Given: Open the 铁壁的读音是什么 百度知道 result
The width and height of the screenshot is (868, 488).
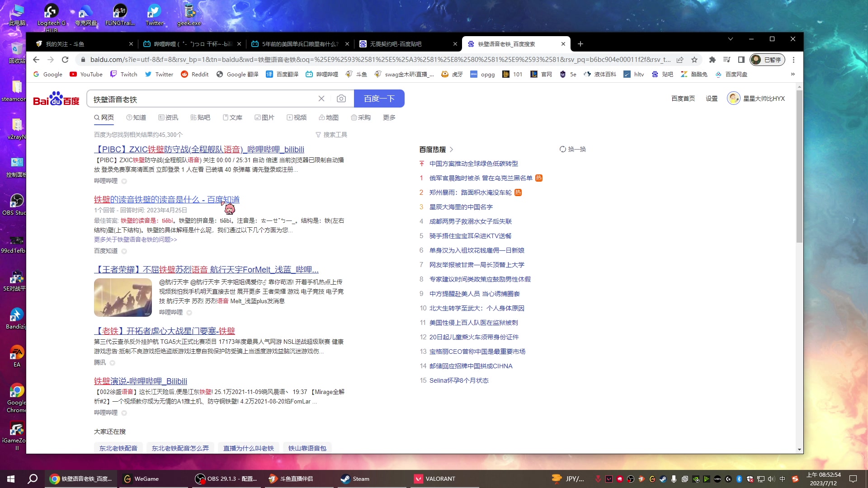Looking at the screenshot, I should pos(167,199).
